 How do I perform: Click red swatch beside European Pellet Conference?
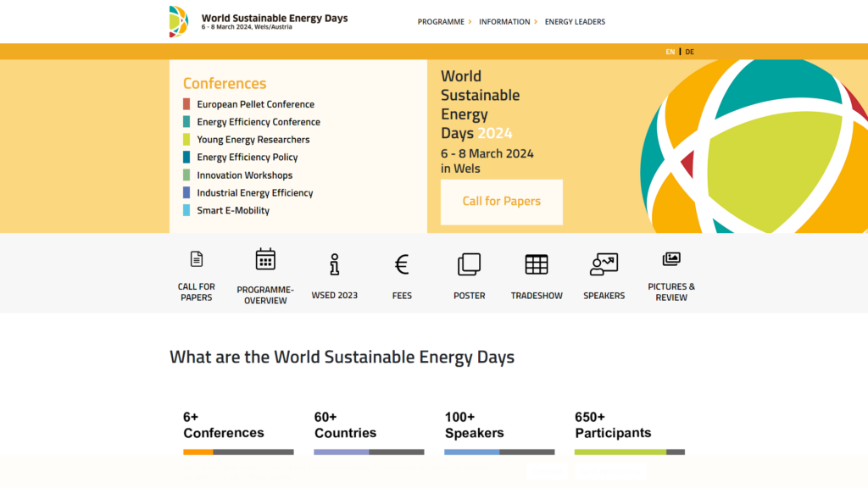186,104
